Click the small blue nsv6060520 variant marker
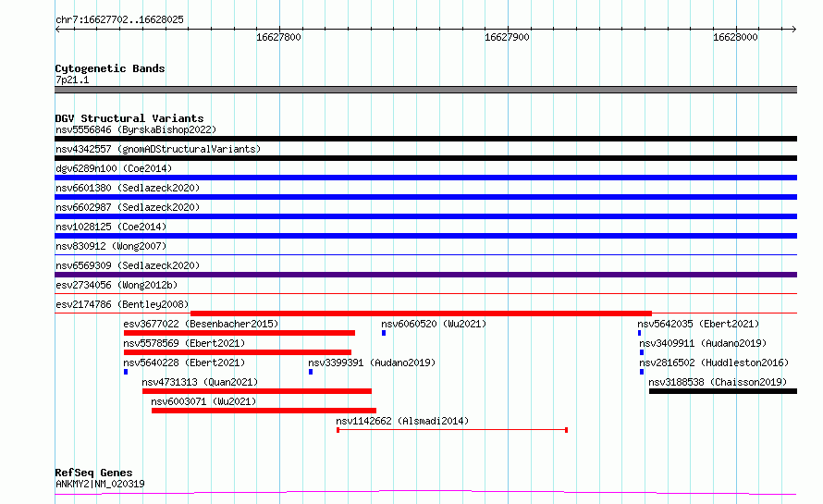This screenshot has width=823, height=504. (384, 333)
